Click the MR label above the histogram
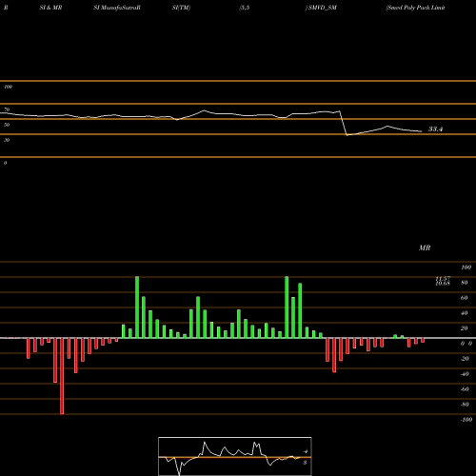Viewport: 476px width, 476px height. pyautogui.click(x=425, y=248)
